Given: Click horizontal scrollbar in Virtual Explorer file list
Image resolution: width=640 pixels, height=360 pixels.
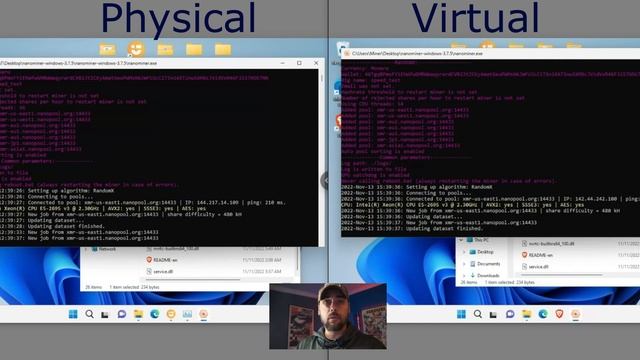Looking at the screenshot, I should (561, 275).
